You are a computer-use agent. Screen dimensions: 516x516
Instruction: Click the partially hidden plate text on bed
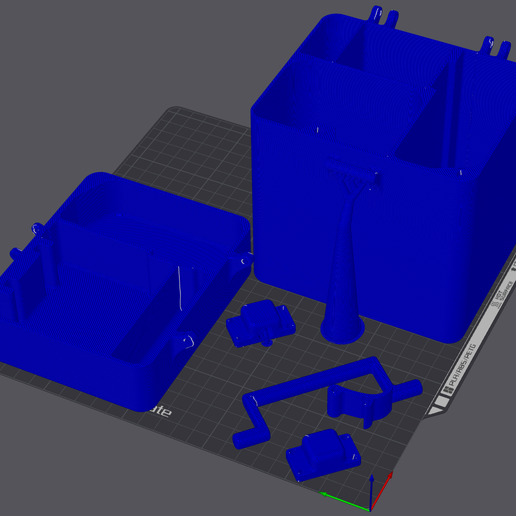point(160,411)
